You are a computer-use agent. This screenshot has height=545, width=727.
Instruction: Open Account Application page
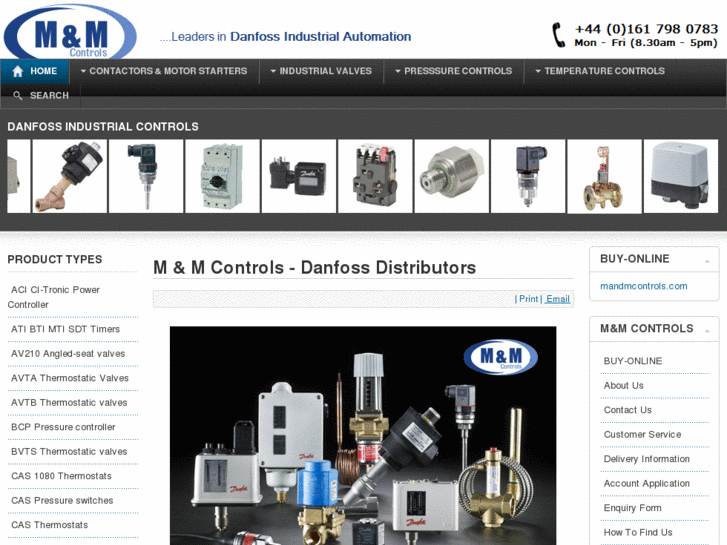tap(647, 484)
